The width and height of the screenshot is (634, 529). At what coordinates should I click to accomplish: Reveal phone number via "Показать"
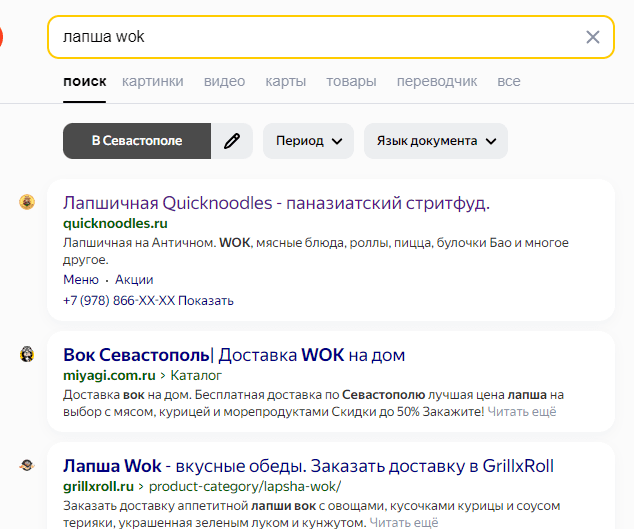[206, 300]
